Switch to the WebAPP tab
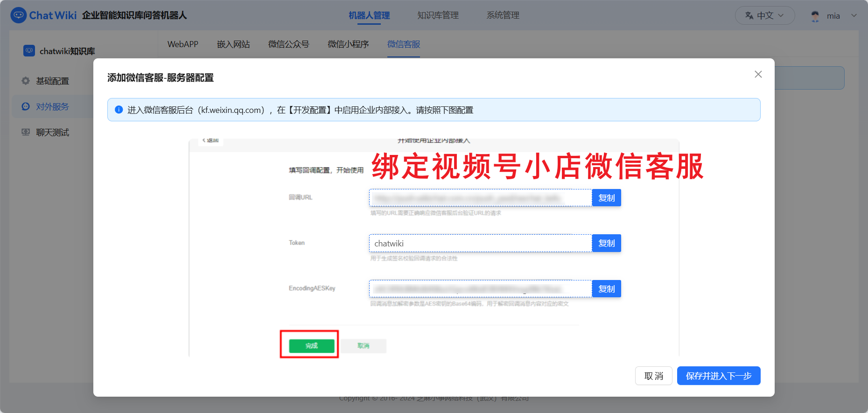The height and width of the screenshot is (413, 868). (x=183, y=44)
